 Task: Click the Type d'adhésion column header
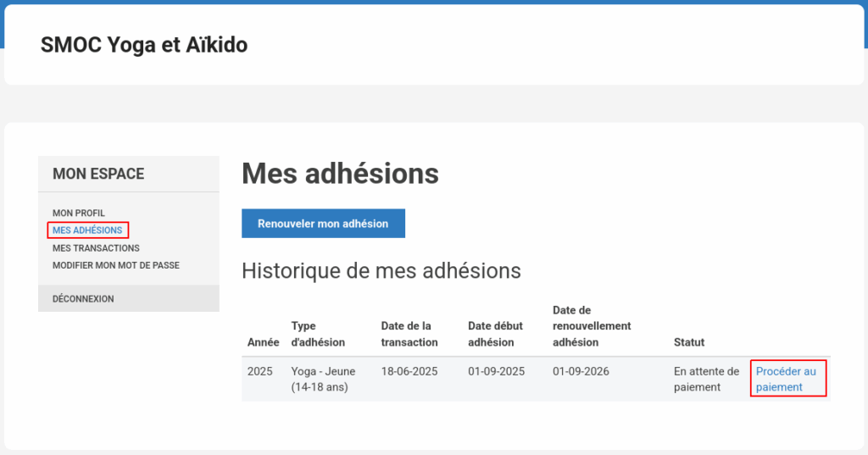[x=318, y=335]
